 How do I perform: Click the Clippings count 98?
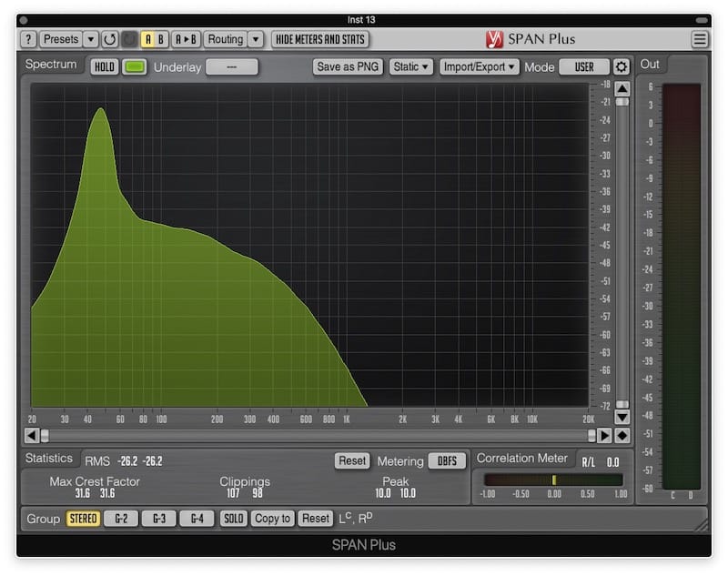point(258,493)
